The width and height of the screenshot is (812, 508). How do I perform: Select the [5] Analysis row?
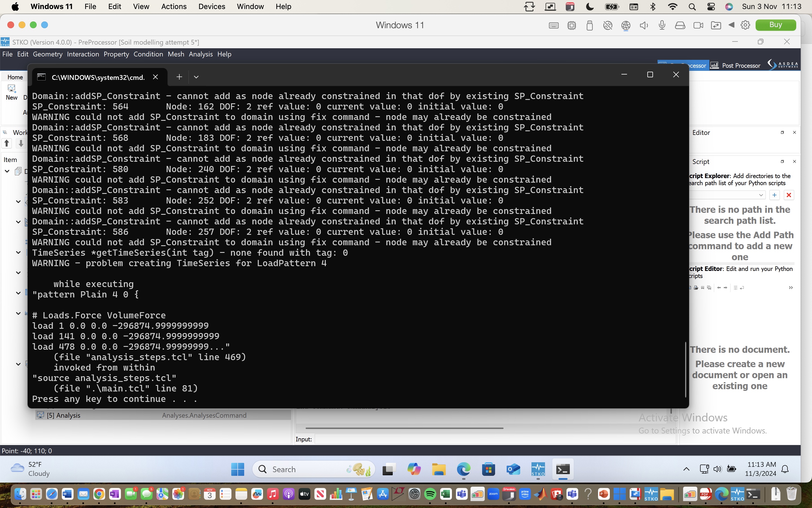(x=163, y=415)
